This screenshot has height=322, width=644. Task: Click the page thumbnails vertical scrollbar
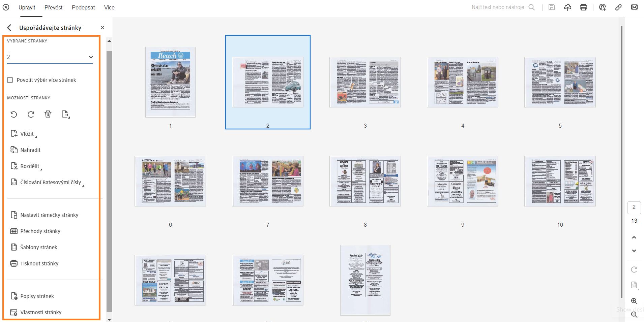click(621, 162)
